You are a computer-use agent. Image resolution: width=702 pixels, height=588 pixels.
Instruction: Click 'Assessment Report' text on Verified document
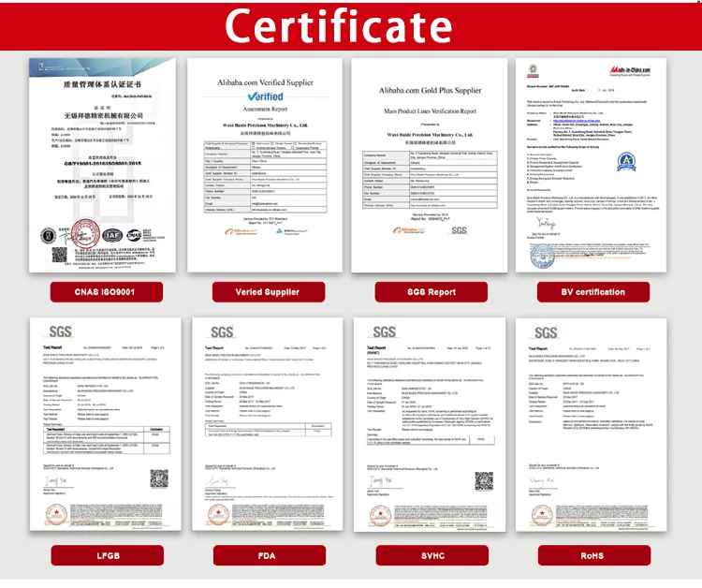point(265,109)
